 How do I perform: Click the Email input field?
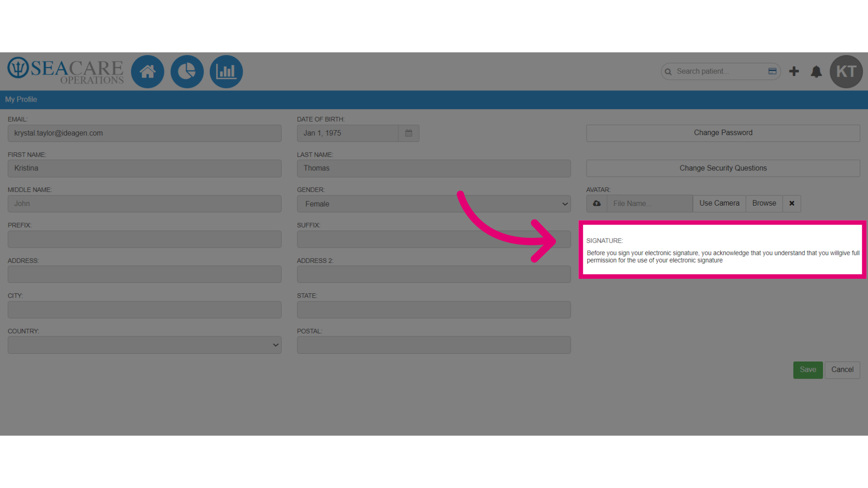tap(144, 133)
